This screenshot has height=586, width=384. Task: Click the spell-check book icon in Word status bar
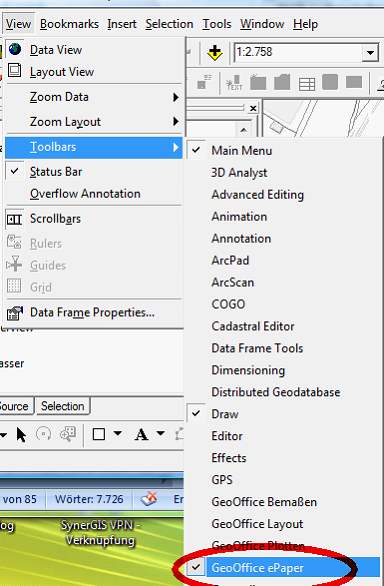point(148,499)
